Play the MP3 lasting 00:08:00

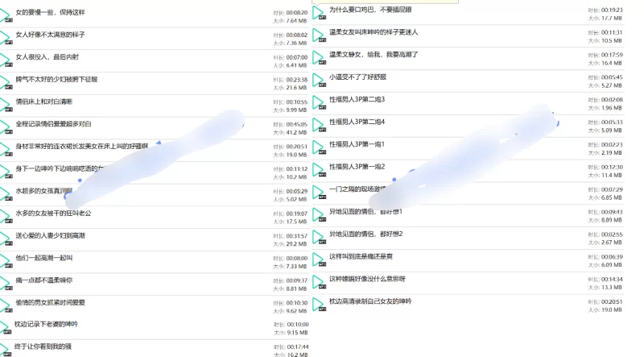[6, 261]
